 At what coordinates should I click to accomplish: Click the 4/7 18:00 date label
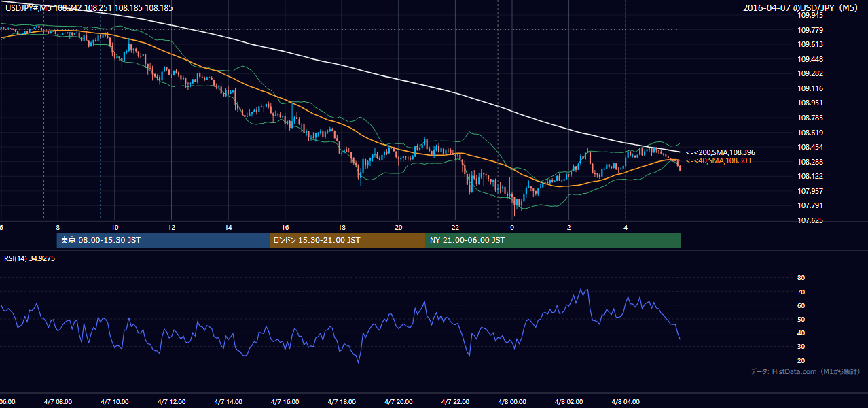[342, 402]
